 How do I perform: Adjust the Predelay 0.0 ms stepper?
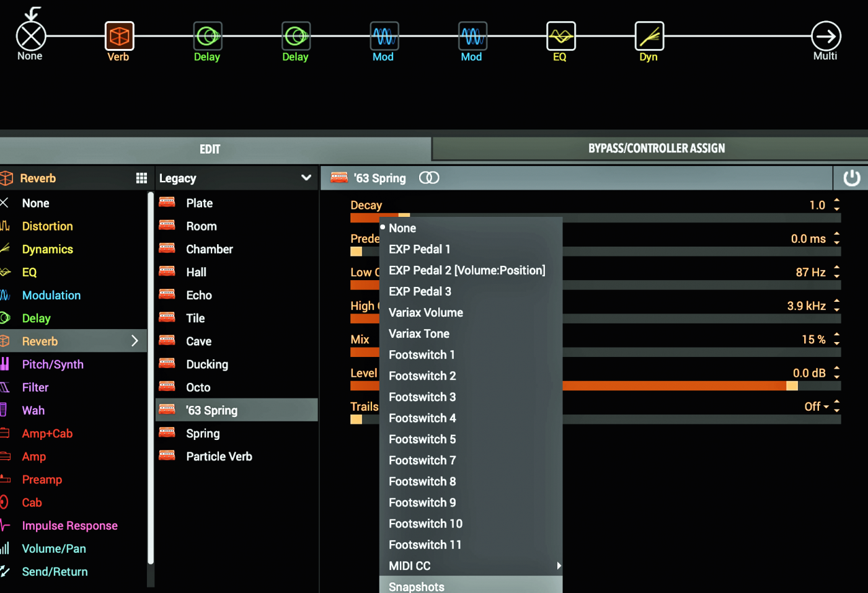point(836,238)
